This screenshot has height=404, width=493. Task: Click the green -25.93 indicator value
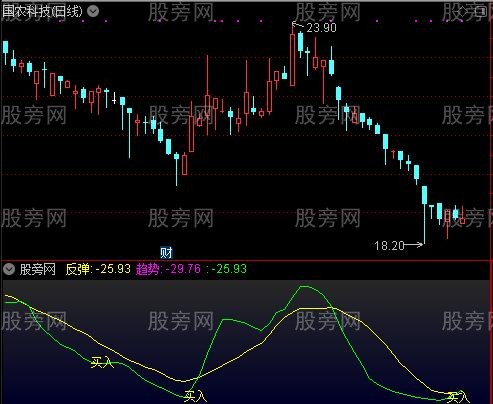point(230,269)
